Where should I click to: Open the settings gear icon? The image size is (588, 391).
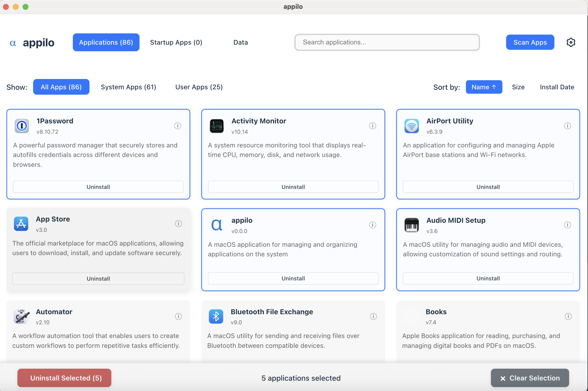571,42
